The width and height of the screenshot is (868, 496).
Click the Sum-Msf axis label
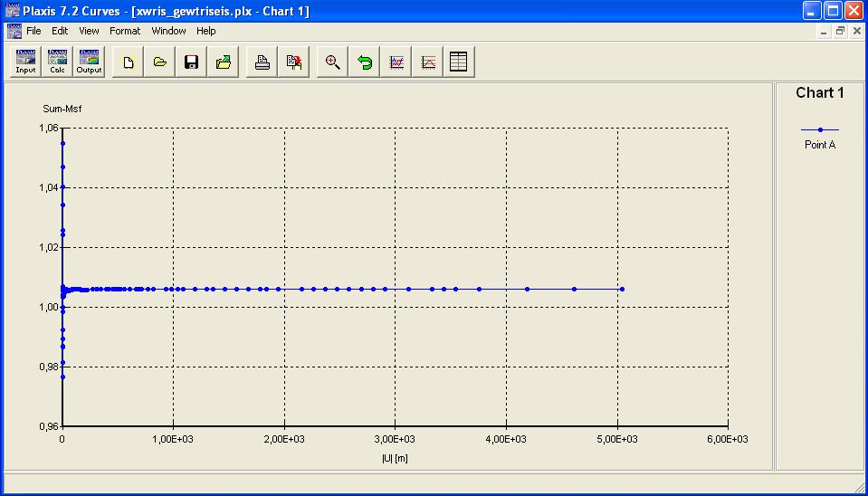[62, 109]
